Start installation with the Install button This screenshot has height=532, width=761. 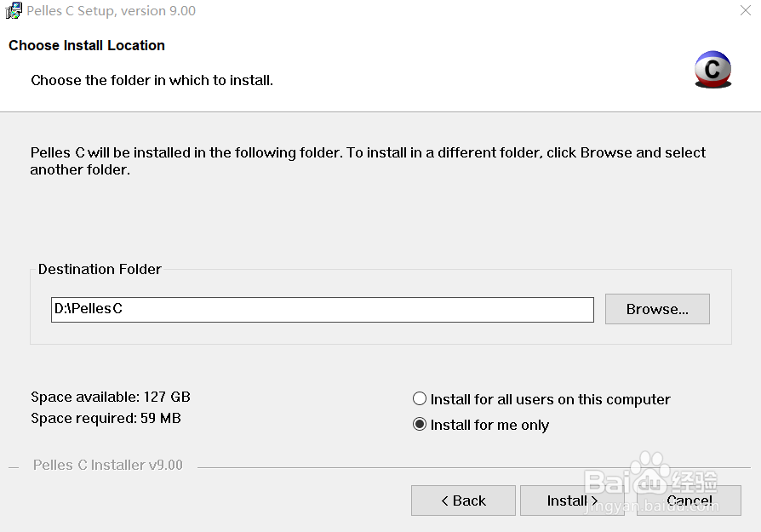pos(572,501)
